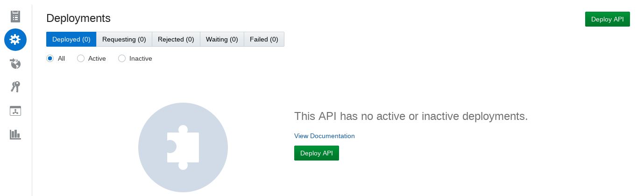644x196 pixels.
Task: Select the Inactive radio button
Action: tap(122, 58)
